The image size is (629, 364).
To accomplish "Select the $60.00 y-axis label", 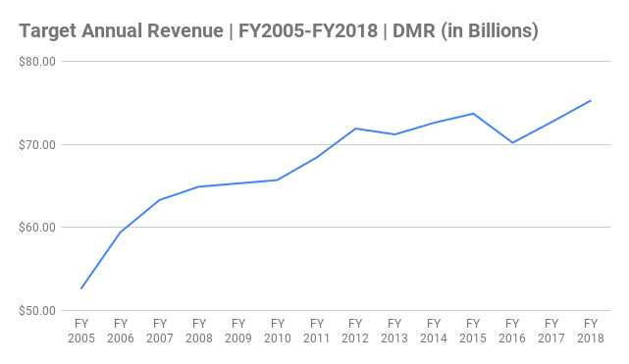I will point(37,228).
